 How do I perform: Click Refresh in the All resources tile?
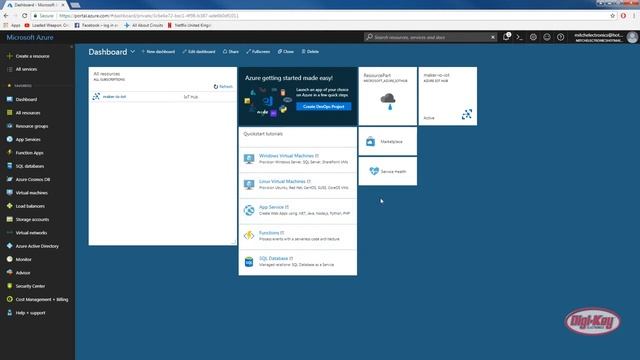pyautogui.click(x=223, y=87)
